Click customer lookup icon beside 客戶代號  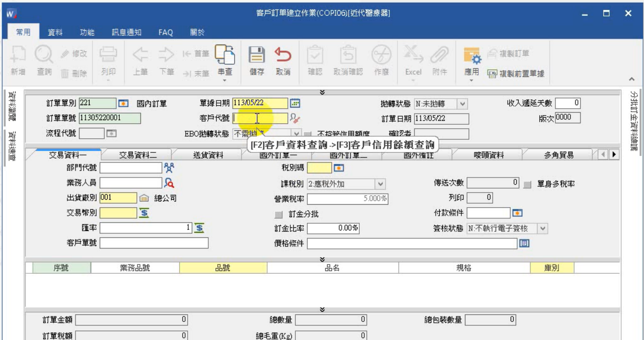click(x=296, y=119)
